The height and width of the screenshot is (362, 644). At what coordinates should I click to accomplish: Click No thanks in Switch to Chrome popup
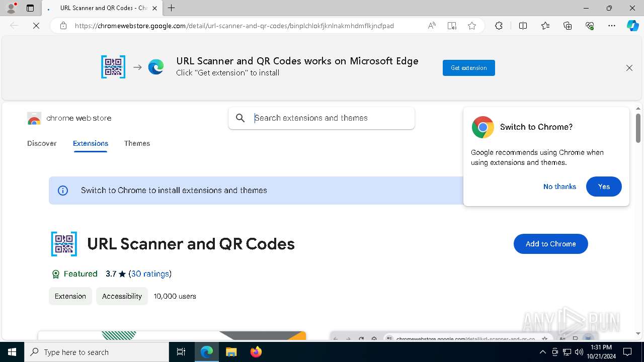(559, 187)
